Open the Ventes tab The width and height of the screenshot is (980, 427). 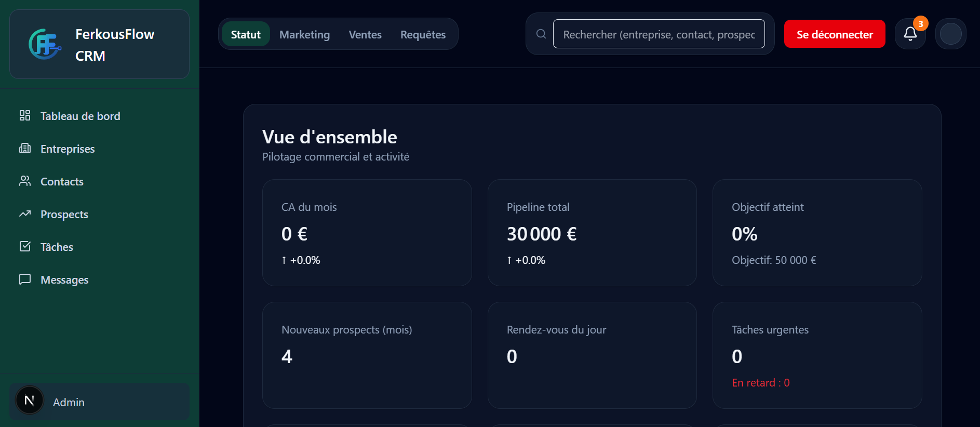[365, 34]
